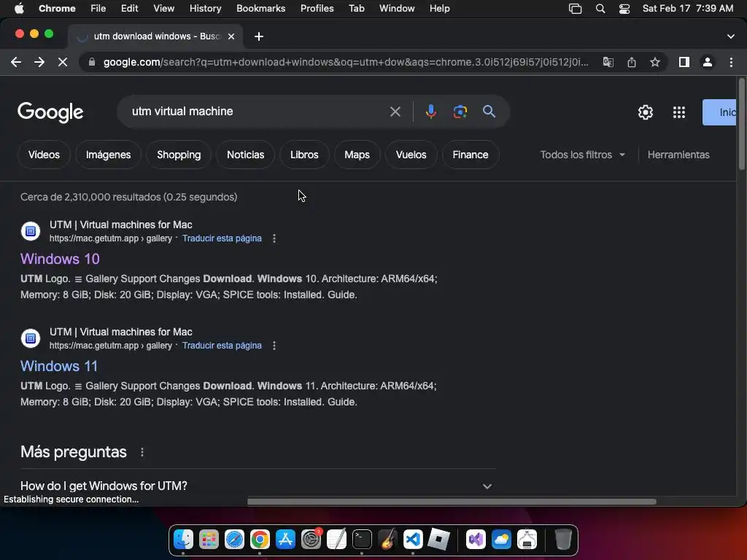The height and width of the screenshot is (560, 747).
Task: Open the Window menu
Action: tap(397, 9)
